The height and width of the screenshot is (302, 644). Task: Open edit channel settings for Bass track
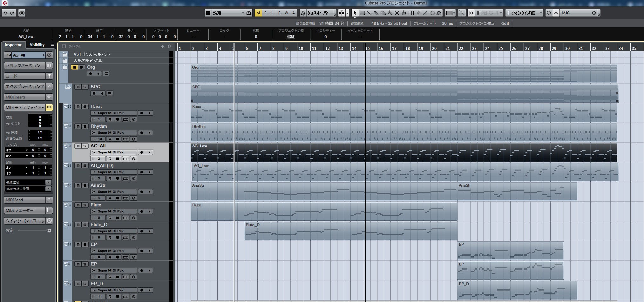(134, 119)
